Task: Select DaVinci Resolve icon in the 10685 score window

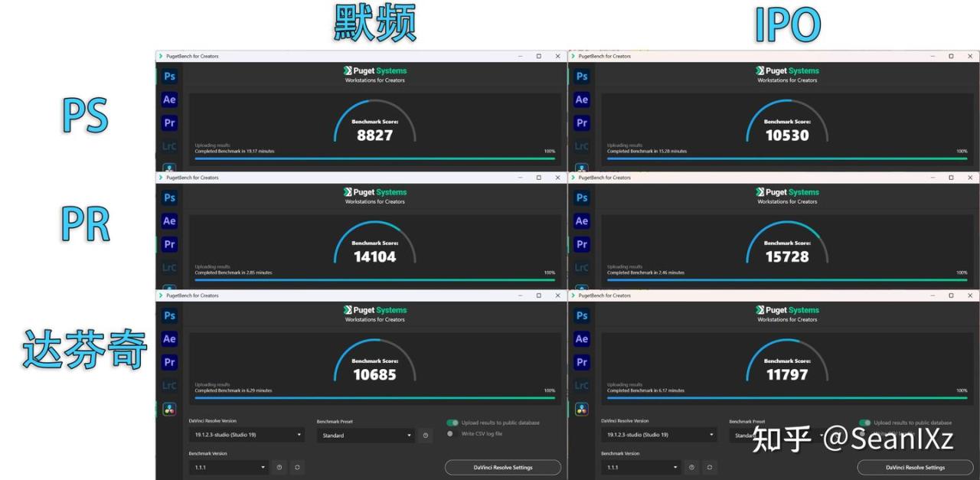Action: tap(169, 409)
